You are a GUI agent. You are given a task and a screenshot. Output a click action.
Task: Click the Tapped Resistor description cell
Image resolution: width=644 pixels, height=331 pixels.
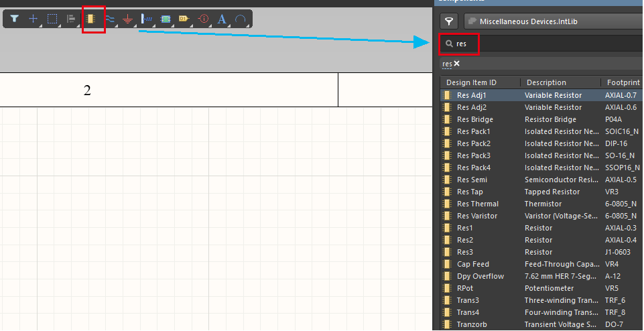(552, 192)
